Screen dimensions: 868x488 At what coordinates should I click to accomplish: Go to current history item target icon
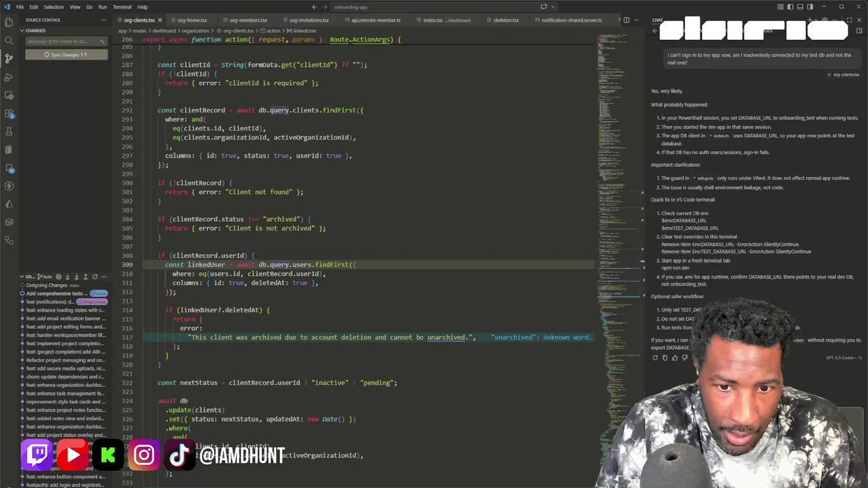coord(58,277)
